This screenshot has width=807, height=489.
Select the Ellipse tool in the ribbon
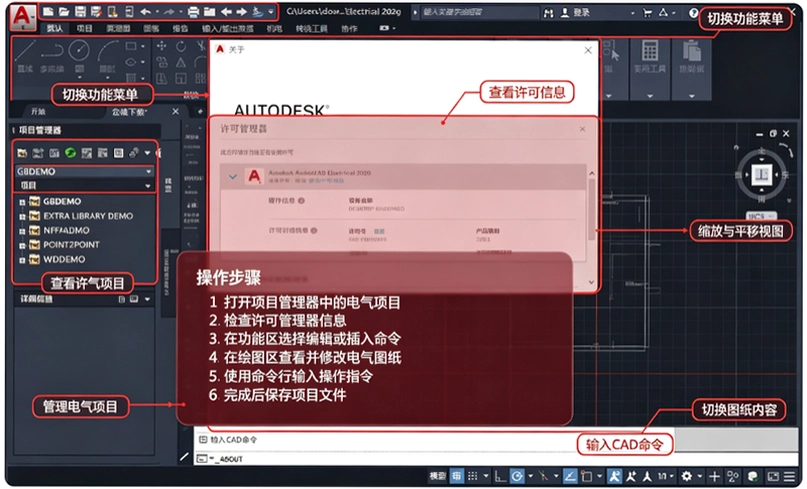tap(131, 62)
